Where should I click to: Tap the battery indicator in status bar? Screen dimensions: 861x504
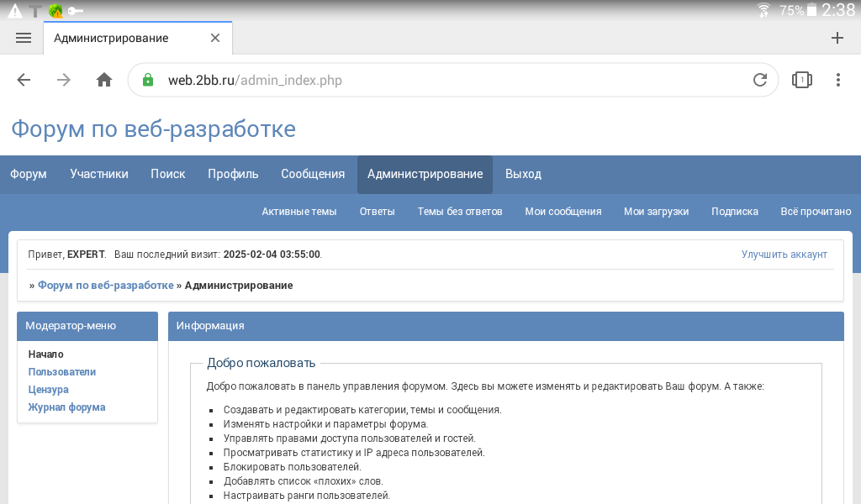[811, 10]
